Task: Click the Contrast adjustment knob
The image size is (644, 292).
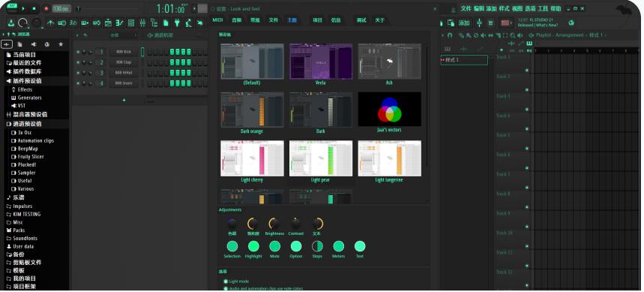Action: point(295,224)
